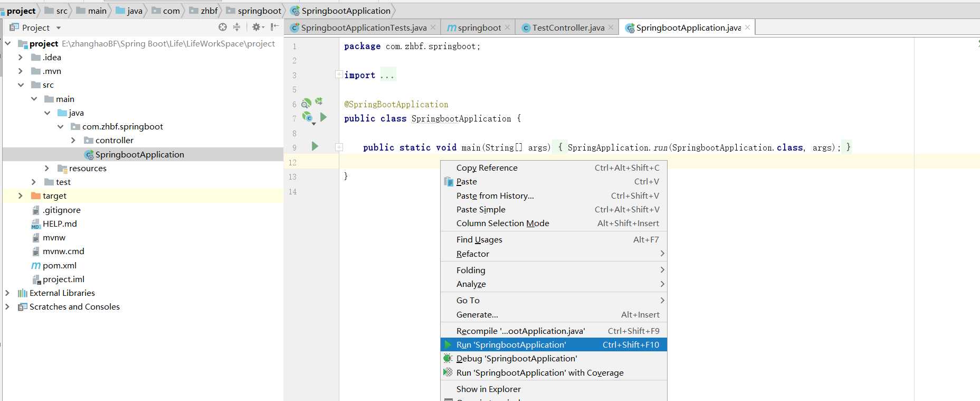Screen dimensions: 980x401
Task: Switch to TestController.java tab
Action: click(568, 27)
